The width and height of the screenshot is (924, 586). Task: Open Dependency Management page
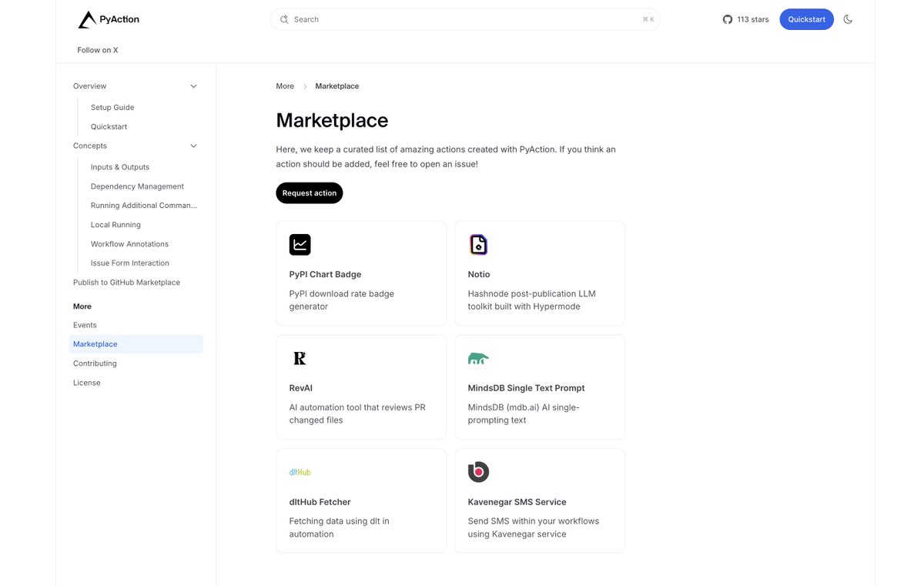[x=137, y=186]
